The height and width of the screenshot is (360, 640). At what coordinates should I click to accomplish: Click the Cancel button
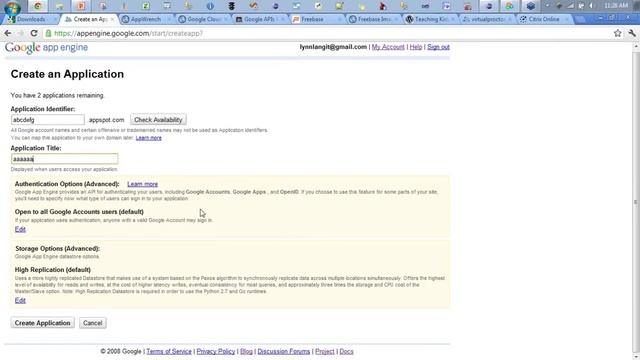click(93, 323)
